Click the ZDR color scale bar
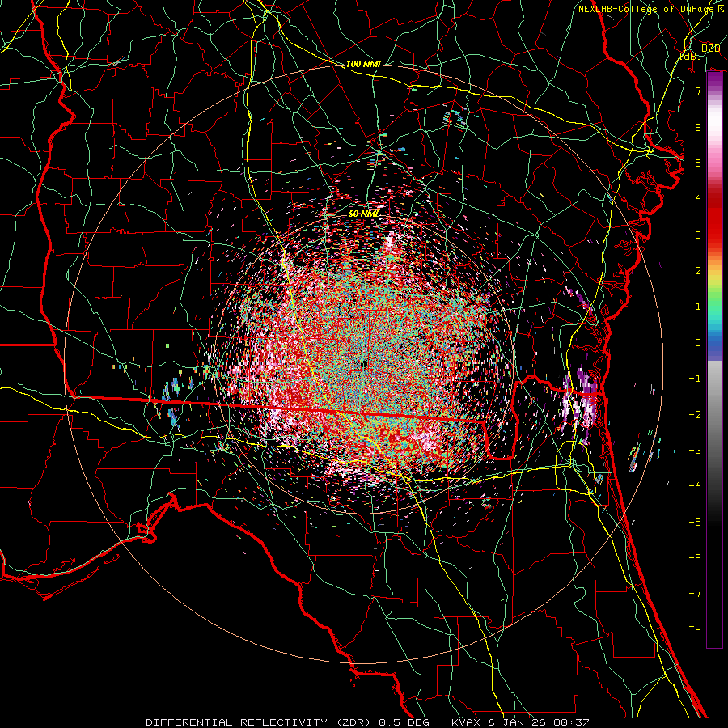 [714, 360]
